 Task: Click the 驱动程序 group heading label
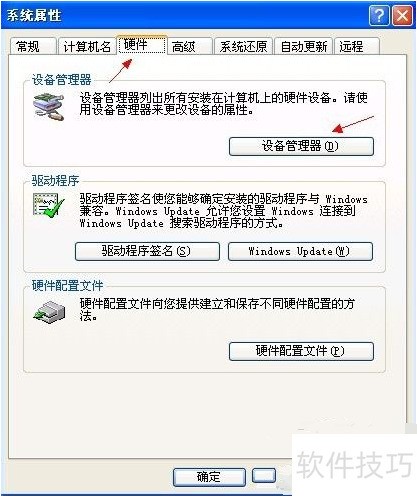click(55, 181)
